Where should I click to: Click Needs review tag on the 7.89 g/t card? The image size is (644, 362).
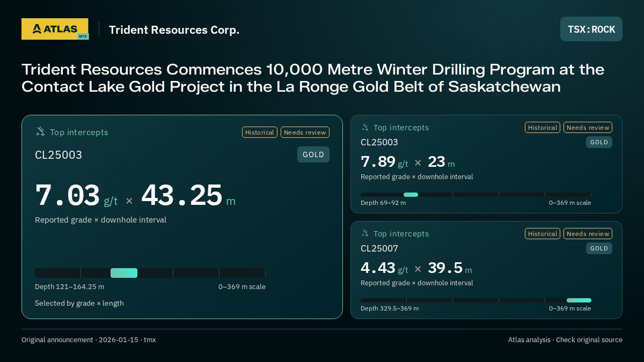588,128
